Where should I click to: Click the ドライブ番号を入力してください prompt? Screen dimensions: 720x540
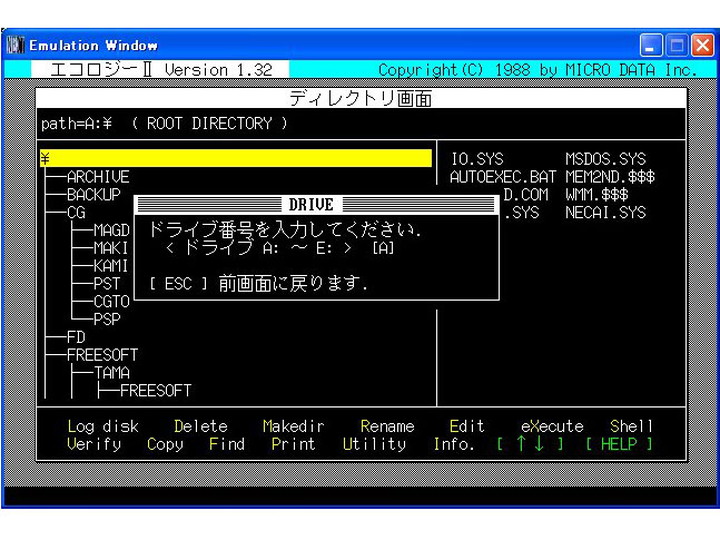coord(285,230)
